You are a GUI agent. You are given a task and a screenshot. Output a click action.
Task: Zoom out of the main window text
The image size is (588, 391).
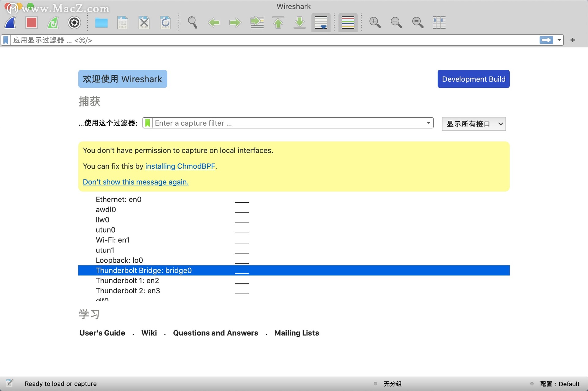(396, 23)
